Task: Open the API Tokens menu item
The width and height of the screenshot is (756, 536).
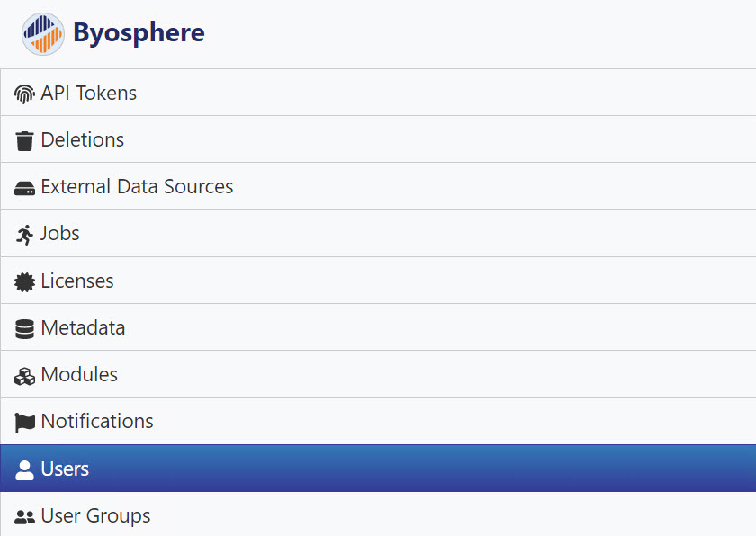Action: point(378,93)
